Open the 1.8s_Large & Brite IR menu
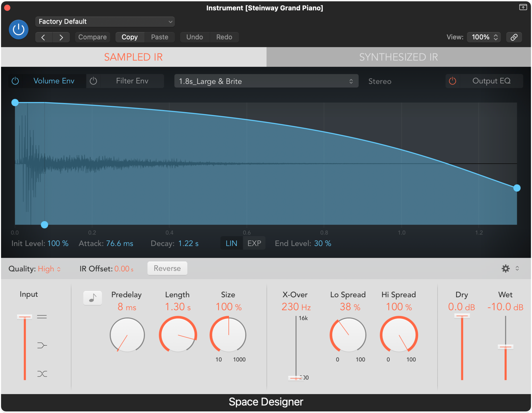This screenshot has height=413, width=532. [x=266, y=81]
